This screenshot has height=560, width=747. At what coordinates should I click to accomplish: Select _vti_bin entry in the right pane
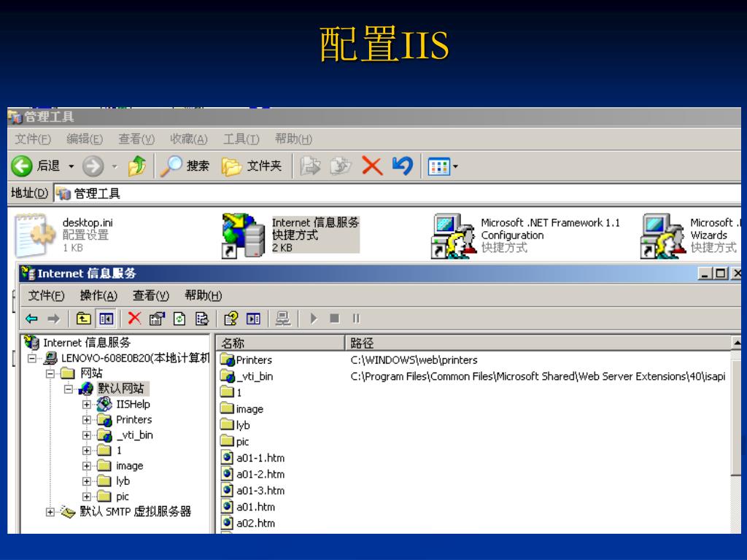point(255,376)
